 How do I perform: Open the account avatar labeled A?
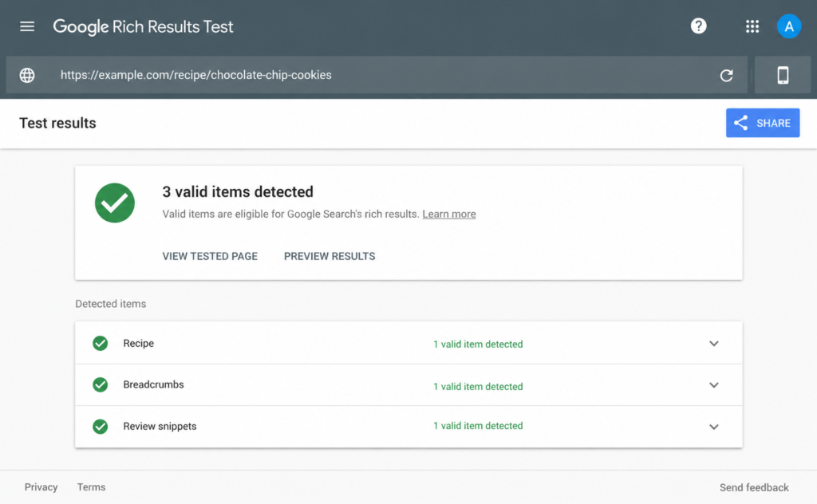[x=789, y=26]
